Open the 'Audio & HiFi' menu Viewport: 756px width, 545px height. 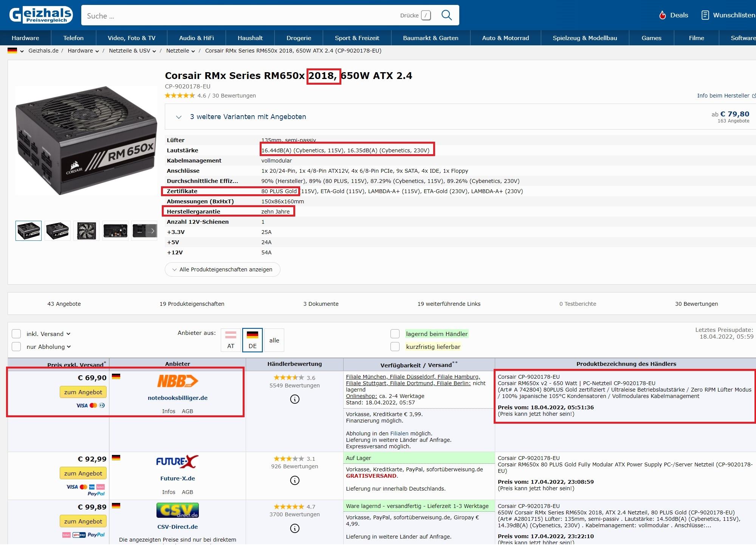point(196,38)
